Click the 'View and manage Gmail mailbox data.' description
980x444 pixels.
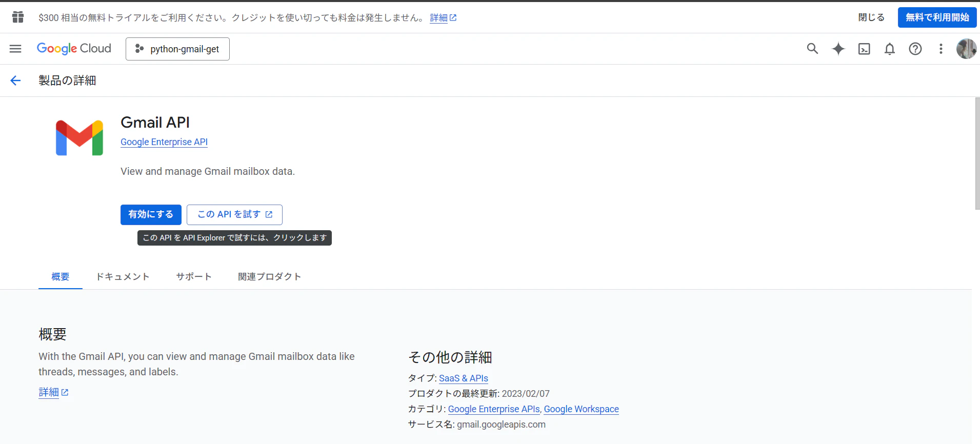[208, 171]
